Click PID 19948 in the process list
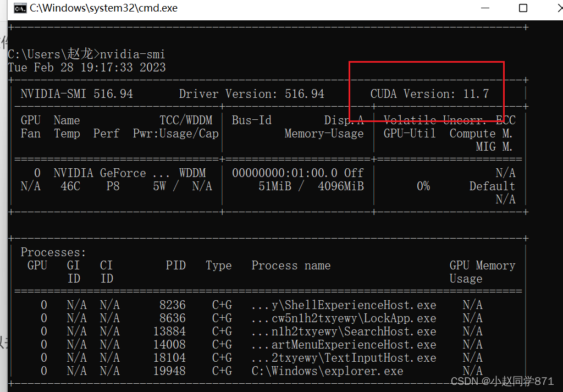Image resolution: width=563 pixels, height=392 pixels. click(169, 371)
